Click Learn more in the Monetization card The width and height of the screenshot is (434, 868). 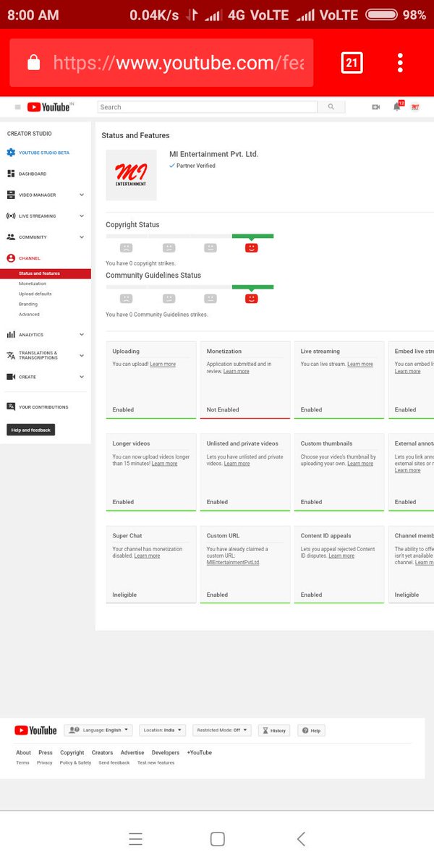tap(236, 371)
